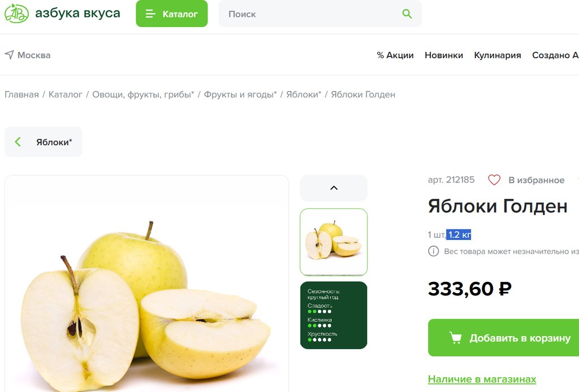579x392 pixels.
Task: Click the info icon near weight notice
Action: 434,251
